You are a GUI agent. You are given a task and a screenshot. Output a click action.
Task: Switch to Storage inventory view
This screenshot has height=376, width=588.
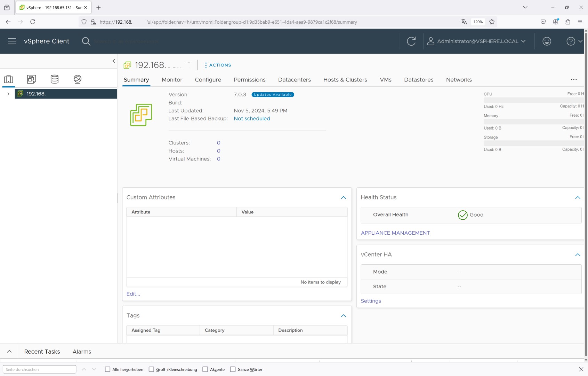point(55,79)
